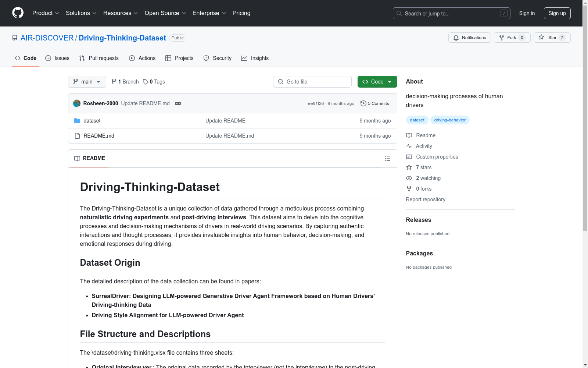Click the dataset folder icon
The width and height of the screenshot is (588, 368).
click(x=77, y=121)
